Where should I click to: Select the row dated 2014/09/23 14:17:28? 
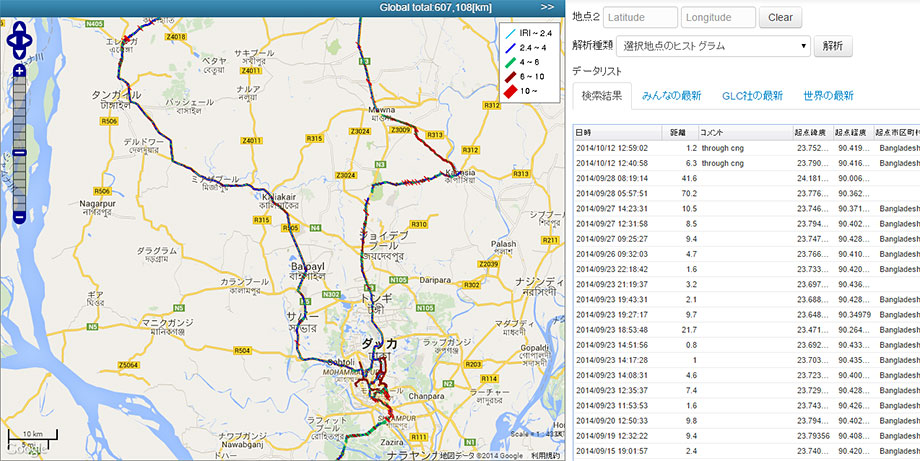pos(747,360)
